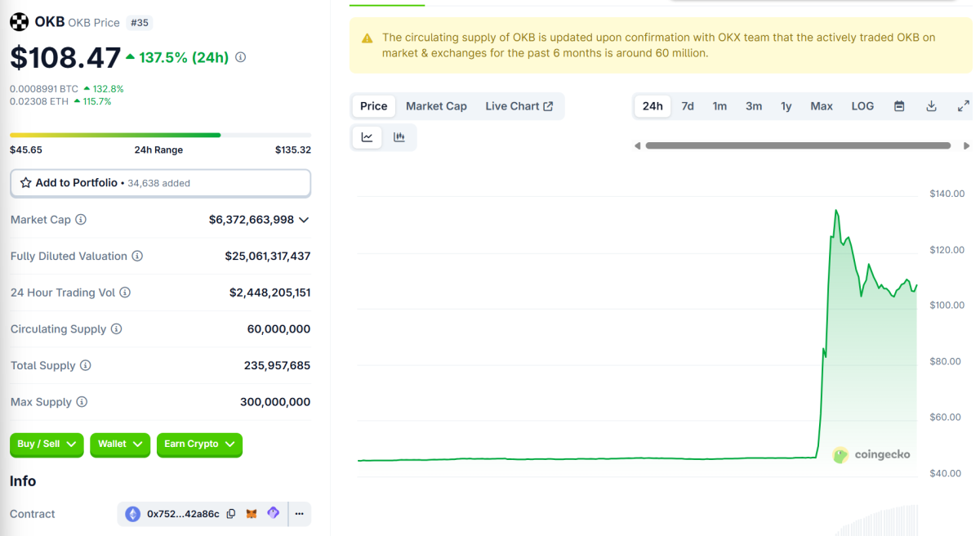Viewport: 980px width, 536px height.
Task: Select the line chart style
Action: 367,137
